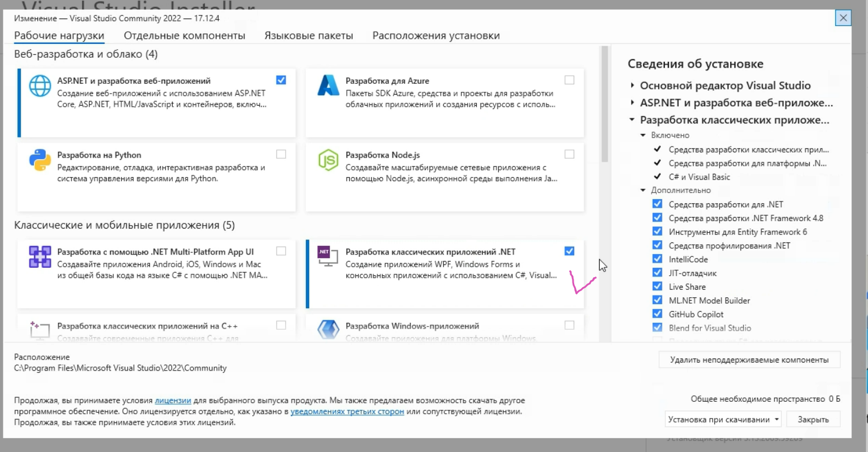Click the Windows app development icon

(x=328, y=330)
